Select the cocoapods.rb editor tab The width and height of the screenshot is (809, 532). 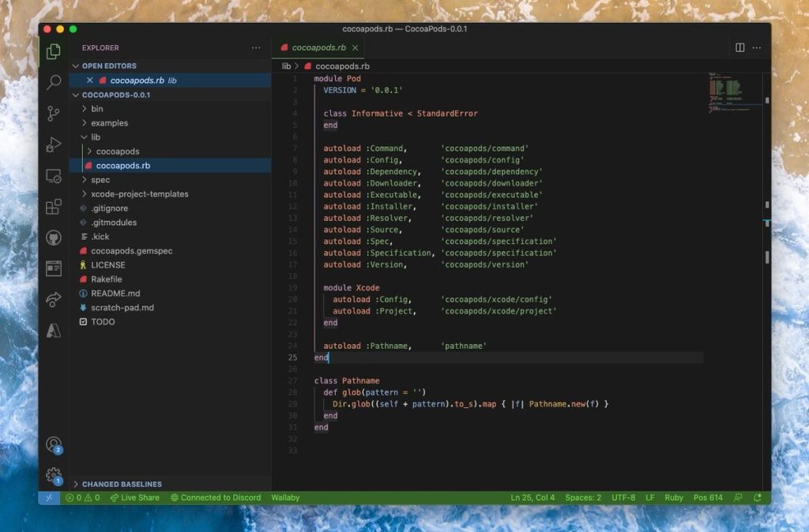tap(318, 47)
